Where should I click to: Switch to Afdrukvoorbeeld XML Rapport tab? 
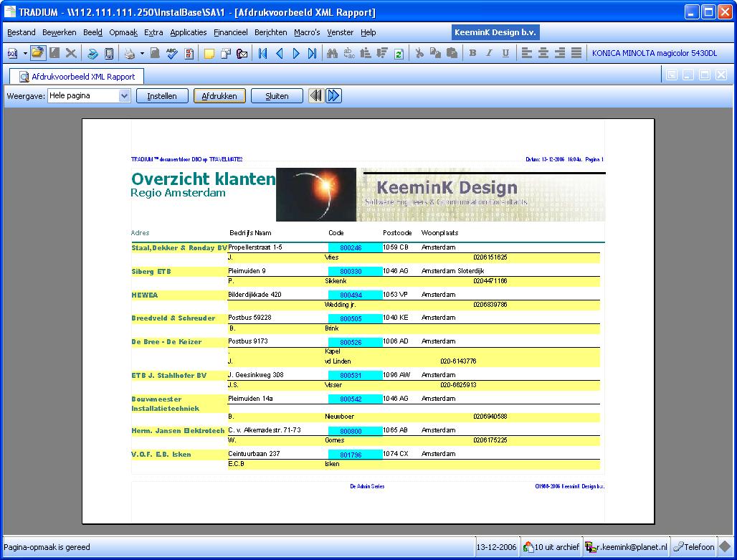pyautogui.click(x=77, y=76)
